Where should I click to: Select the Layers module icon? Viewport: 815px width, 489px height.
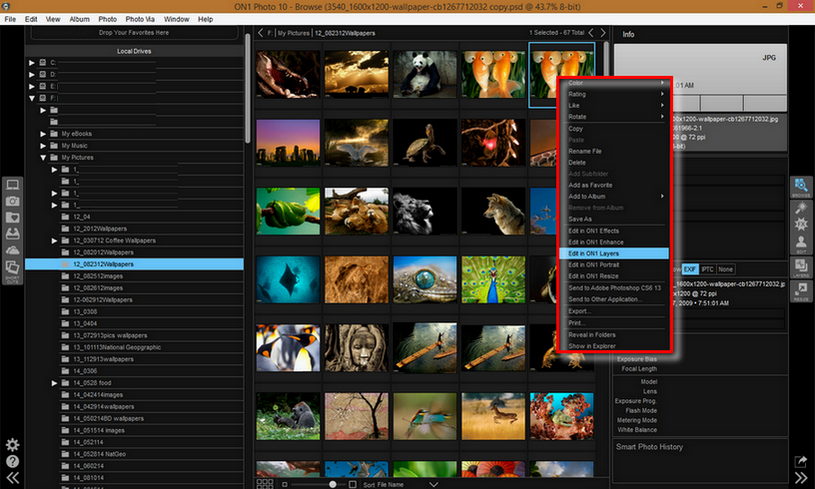click(x=801, y=268)
